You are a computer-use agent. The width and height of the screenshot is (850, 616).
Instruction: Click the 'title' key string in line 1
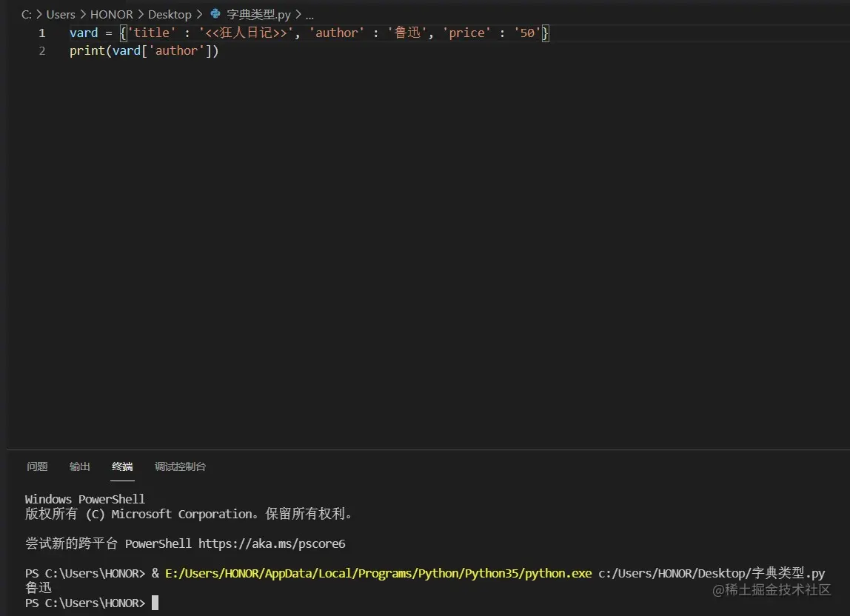(151, 33)
